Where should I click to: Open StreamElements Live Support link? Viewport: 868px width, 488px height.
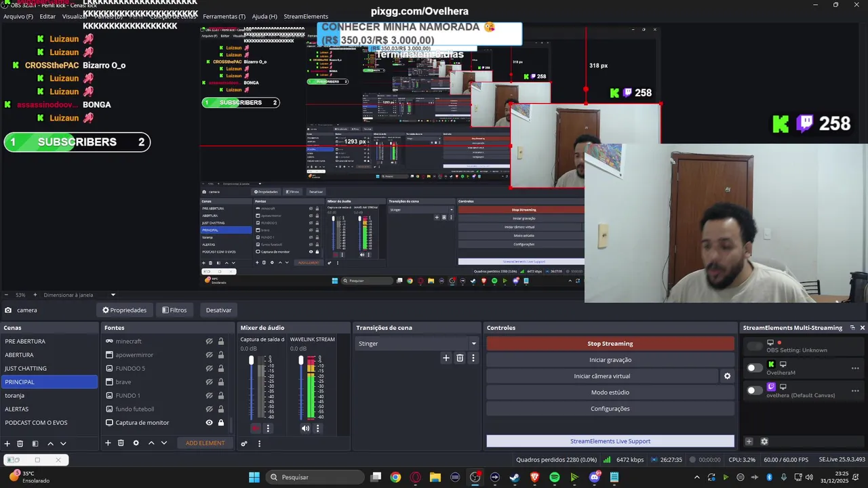pyautogui.click(x=610, y=441)
